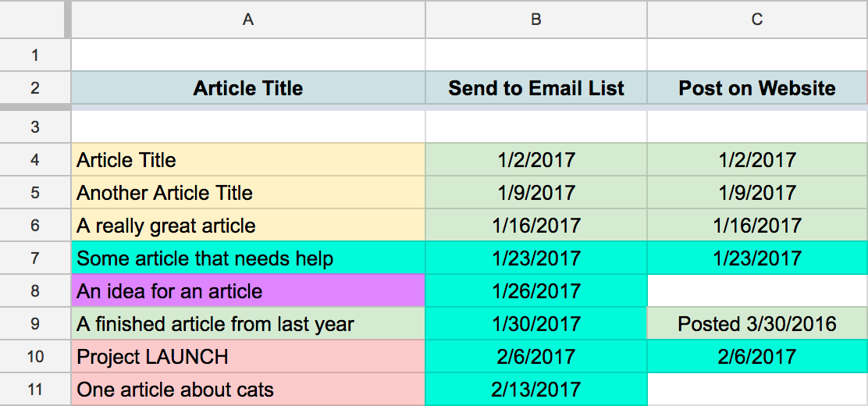868x406 pixels.
Task: Select column A header
Action: pos(248,20)
